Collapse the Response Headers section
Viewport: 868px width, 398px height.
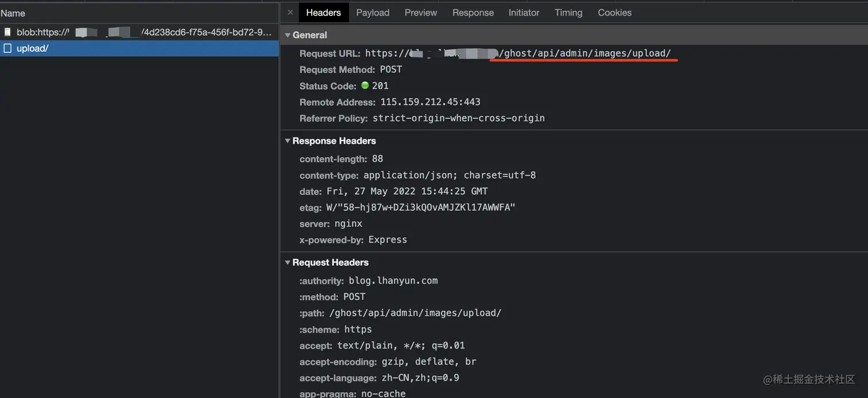point(288,141)
